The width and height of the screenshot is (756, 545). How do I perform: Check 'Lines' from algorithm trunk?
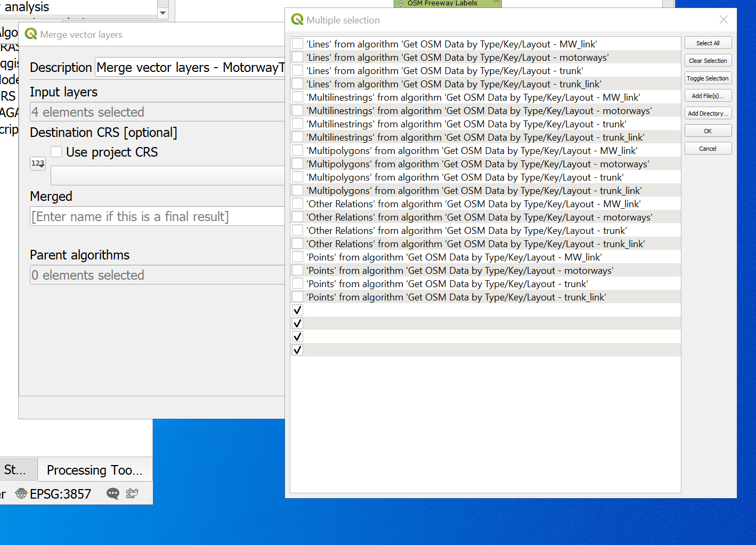tap(297, 70)
